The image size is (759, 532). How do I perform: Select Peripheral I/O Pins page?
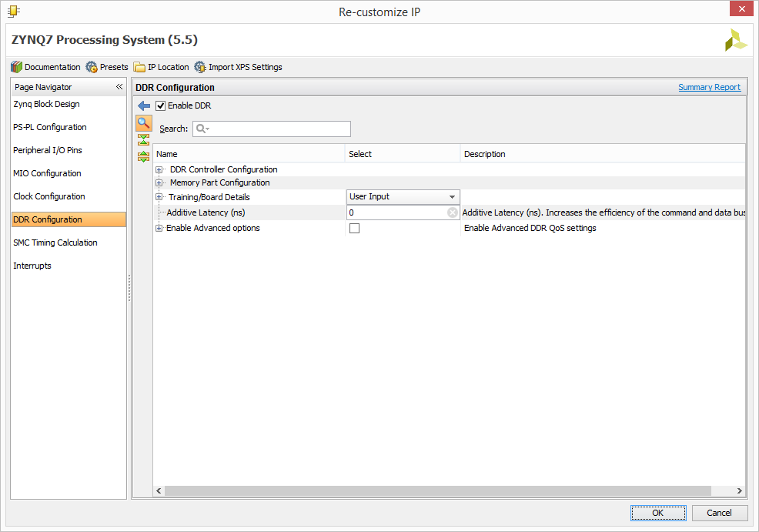48,150
